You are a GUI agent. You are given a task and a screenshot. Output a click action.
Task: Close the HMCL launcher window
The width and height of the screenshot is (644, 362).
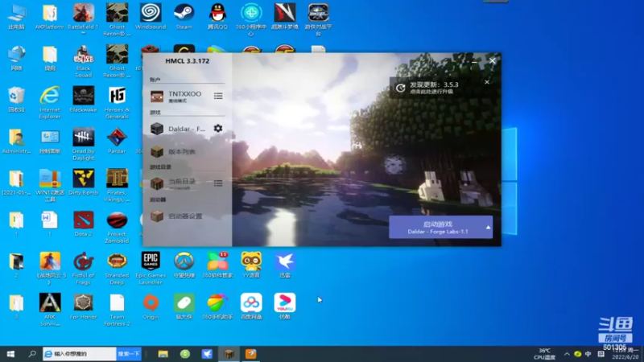493,61
